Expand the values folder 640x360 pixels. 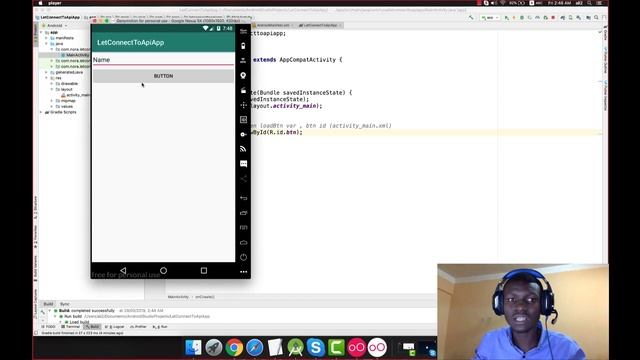52,107
